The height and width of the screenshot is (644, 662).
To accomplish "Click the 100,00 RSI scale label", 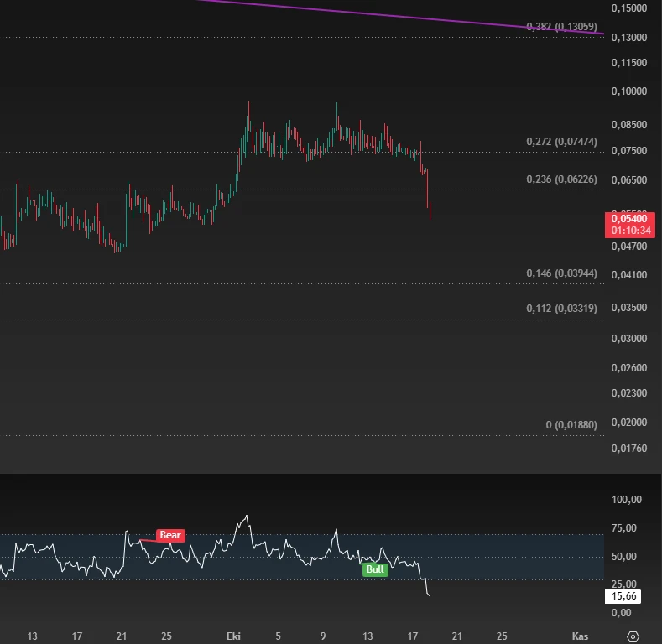I will [627, 500].
